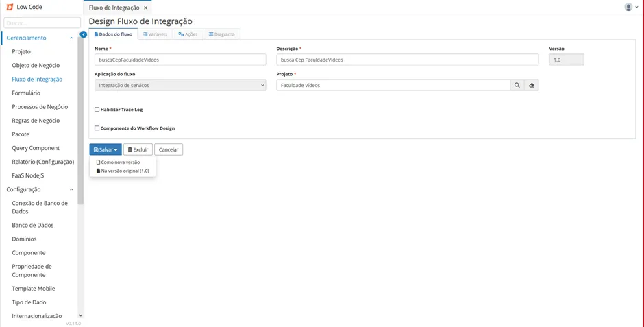Open Propriedade de Componente in the sidebar
The image size is (644, 327).
(32, 270)
